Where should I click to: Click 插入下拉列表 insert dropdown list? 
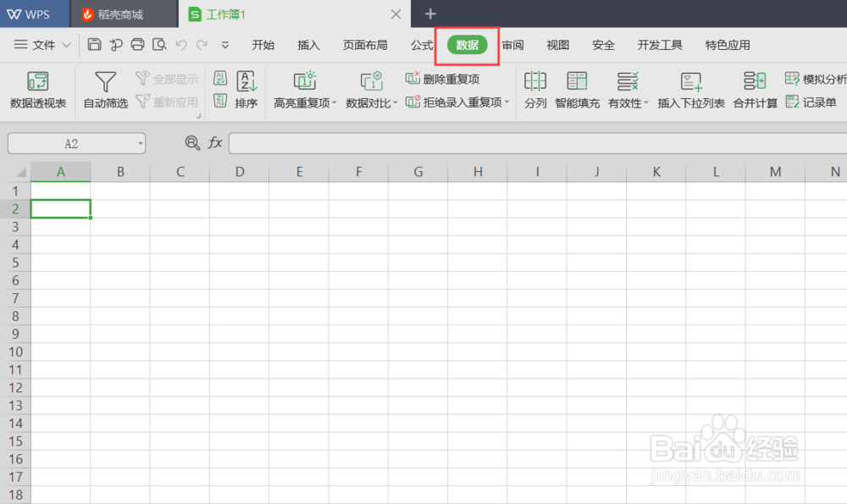[x=691, y=90]
